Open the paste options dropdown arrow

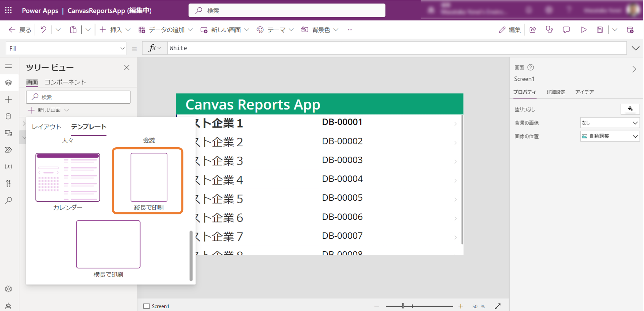[88, 30]
